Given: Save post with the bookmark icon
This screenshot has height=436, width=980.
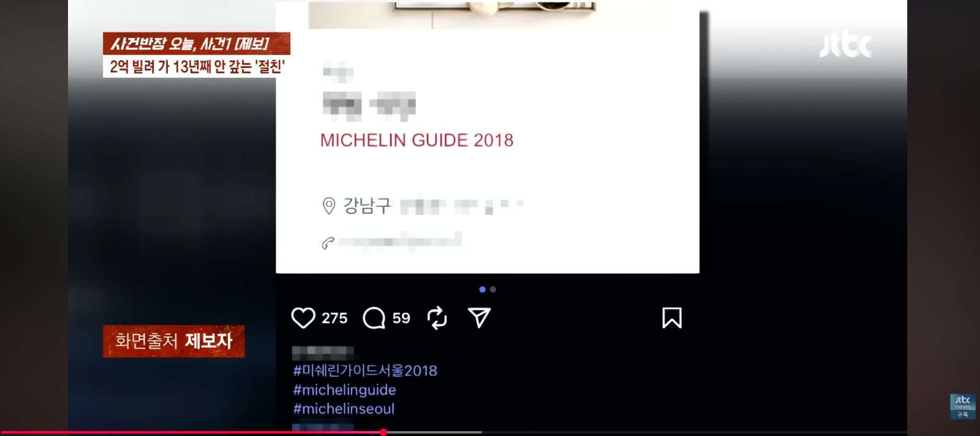Looking at the screenshot, I should point(672,318).
